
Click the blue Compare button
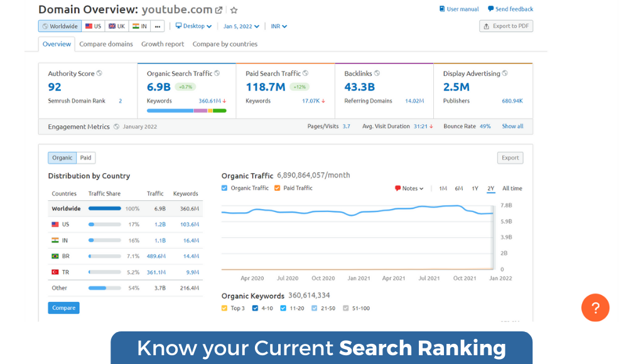[x=63, y=308]
